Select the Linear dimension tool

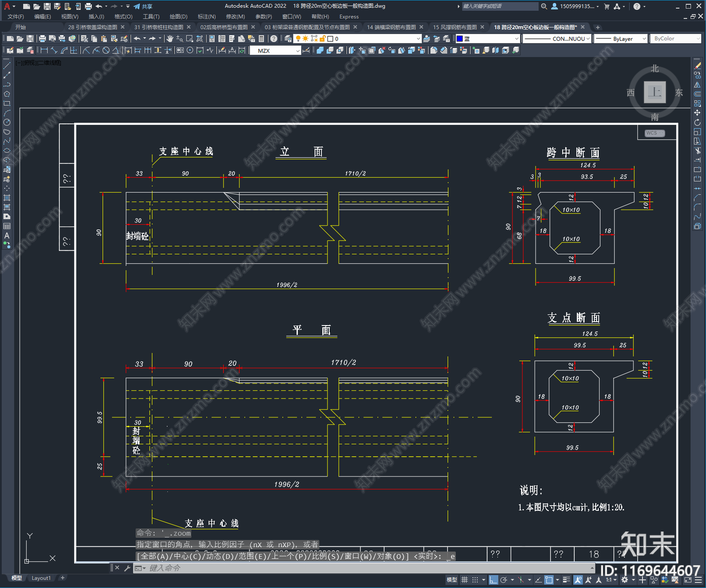click(44, 51)
